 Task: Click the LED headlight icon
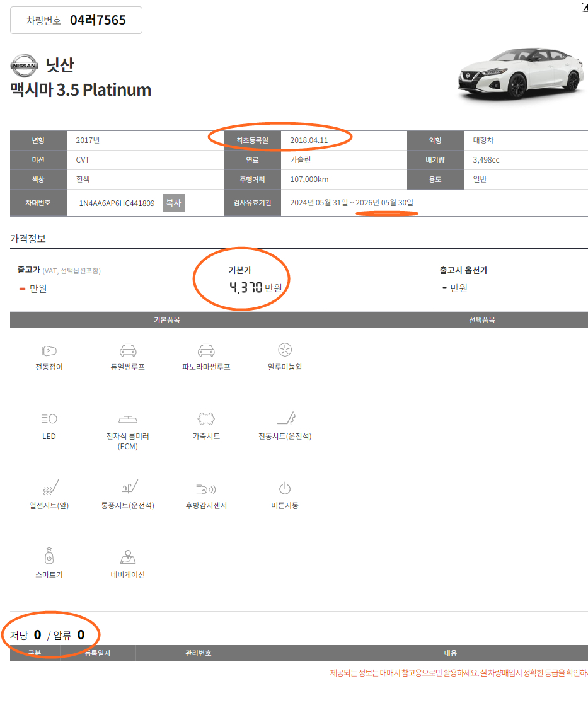[49, 418]
